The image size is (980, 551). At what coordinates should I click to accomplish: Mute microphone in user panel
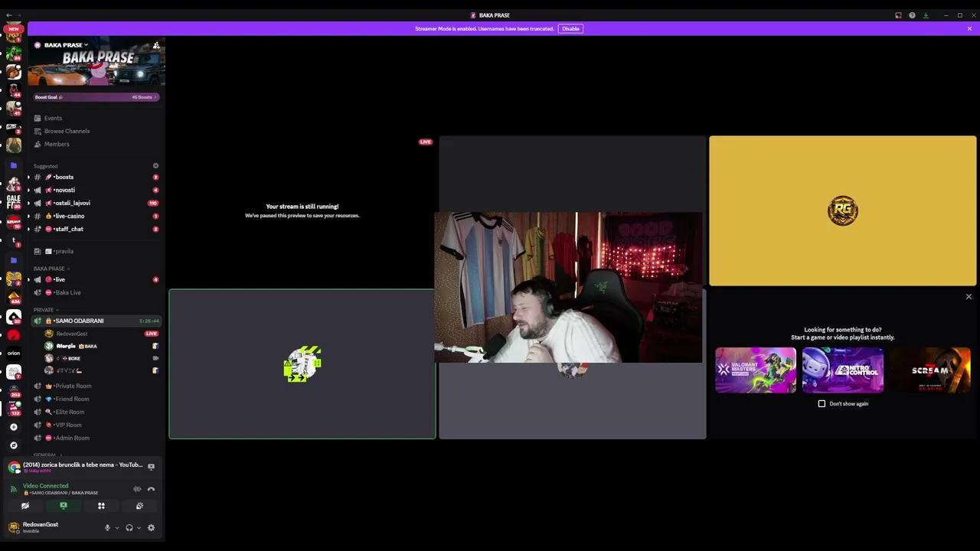[x=107, y=527]
